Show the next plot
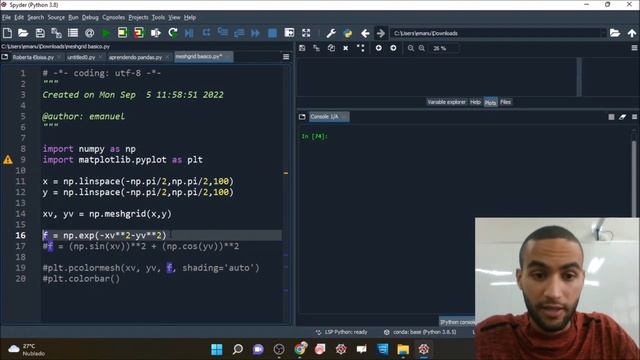 click(x=393, y=48)
